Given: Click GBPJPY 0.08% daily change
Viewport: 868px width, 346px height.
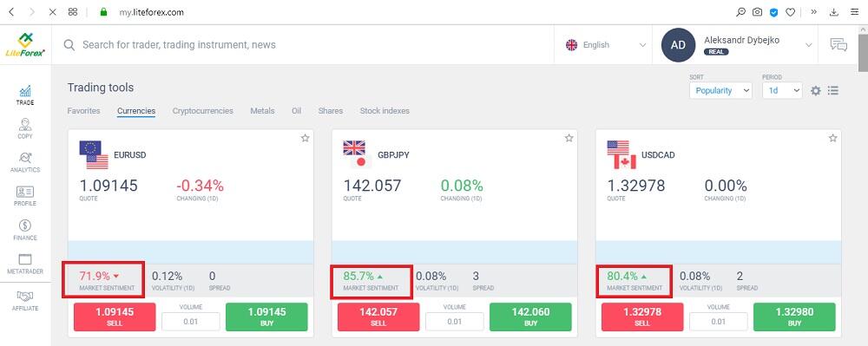Looking at the screenshot, I should 462,186.
